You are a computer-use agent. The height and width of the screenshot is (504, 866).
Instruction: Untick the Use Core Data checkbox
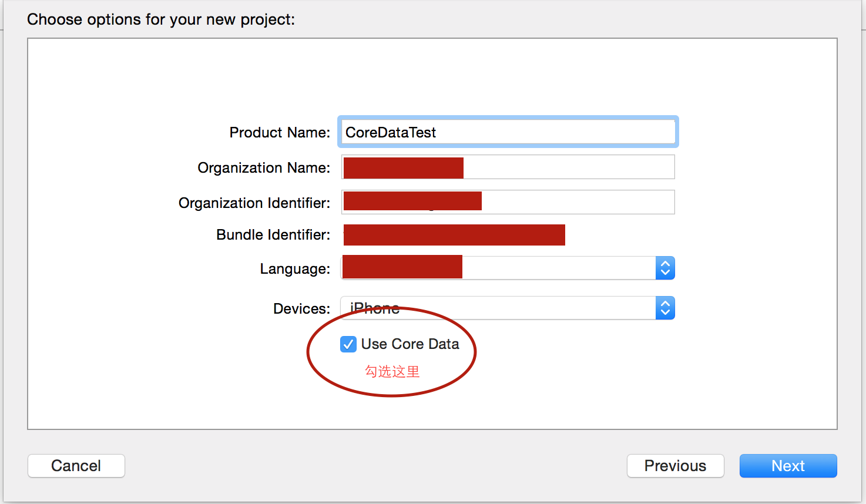click(x=348, y=344)
